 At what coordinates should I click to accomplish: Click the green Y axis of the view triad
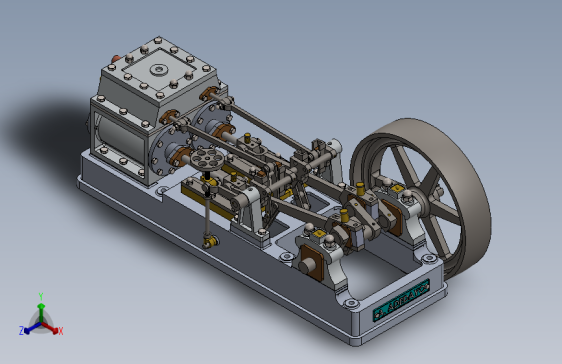click(41, 307)
